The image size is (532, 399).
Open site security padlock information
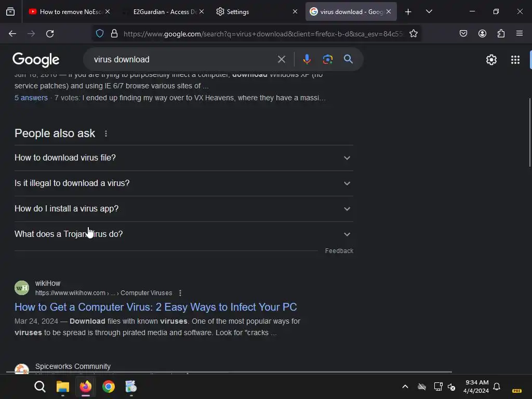click(114, 34)
